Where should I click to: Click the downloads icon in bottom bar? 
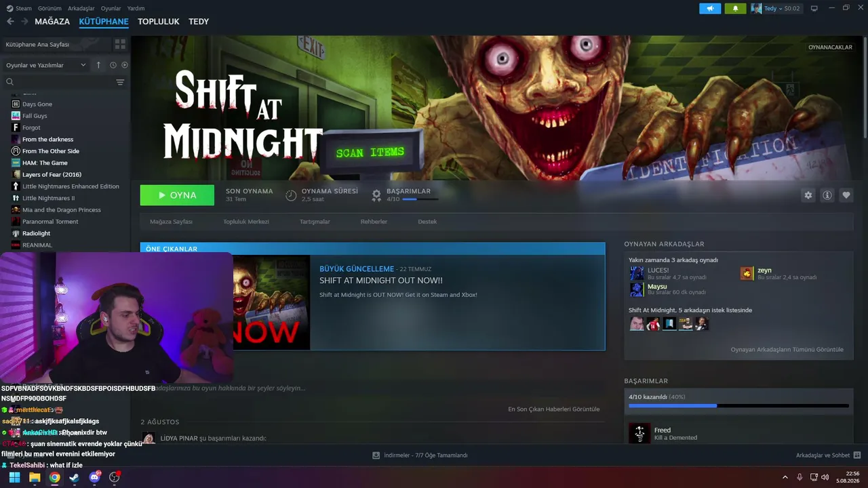point(376,455)
